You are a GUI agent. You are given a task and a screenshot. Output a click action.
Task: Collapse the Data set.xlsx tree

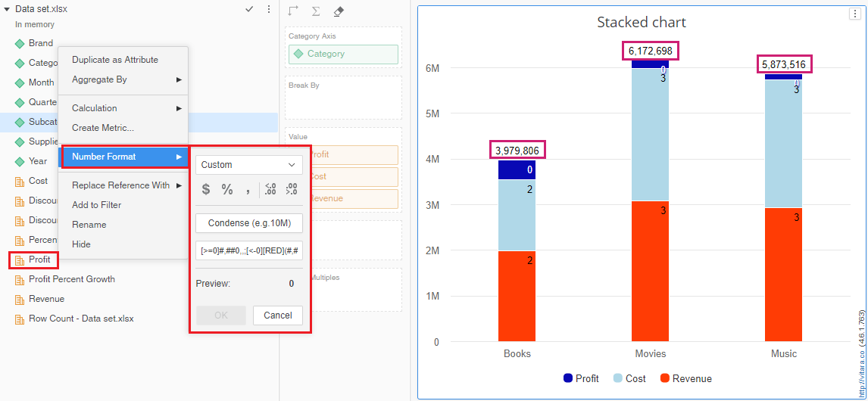(x=7, y=9)
